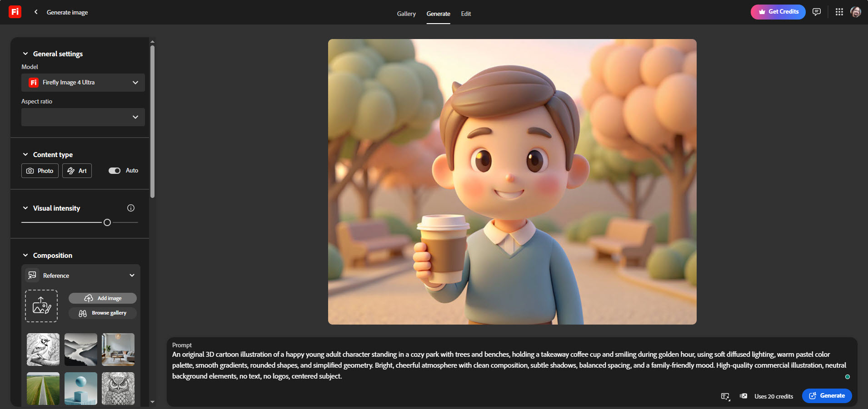Select the owl drawing reference thumbnail
This screenshot has width=868, height=409.
[118, 389]
